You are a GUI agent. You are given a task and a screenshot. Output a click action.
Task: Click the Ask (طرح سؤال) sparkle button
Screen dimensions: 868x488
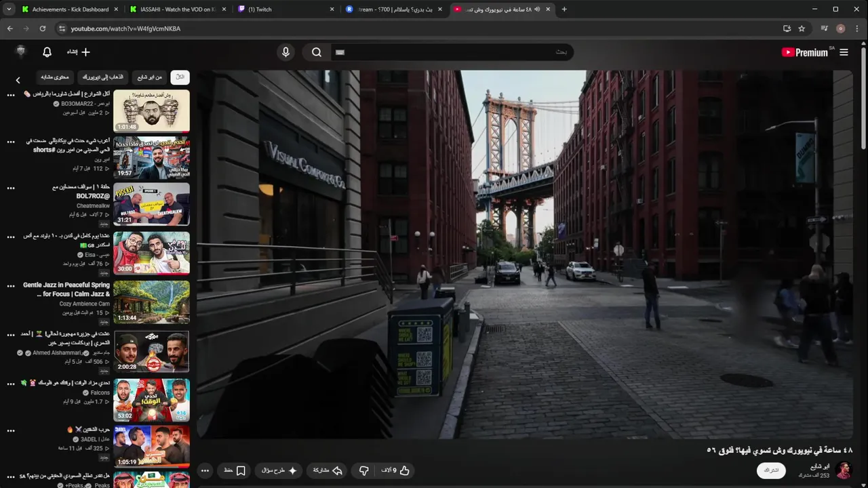pyautogui.click(x=279, y=470)
